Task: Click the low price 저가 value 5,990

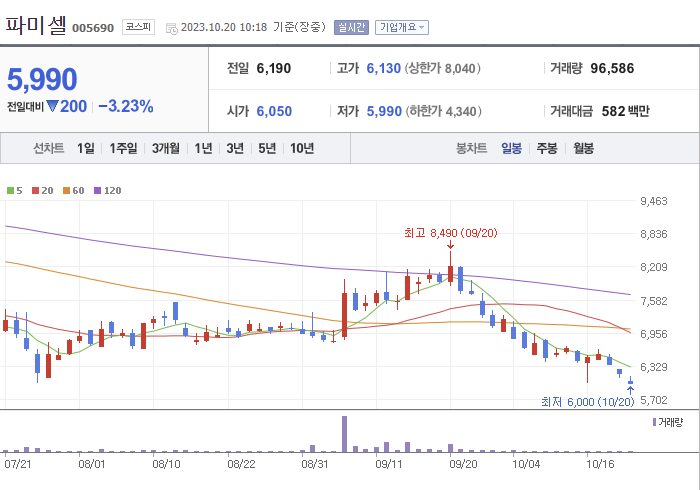Action: (384, 111)
